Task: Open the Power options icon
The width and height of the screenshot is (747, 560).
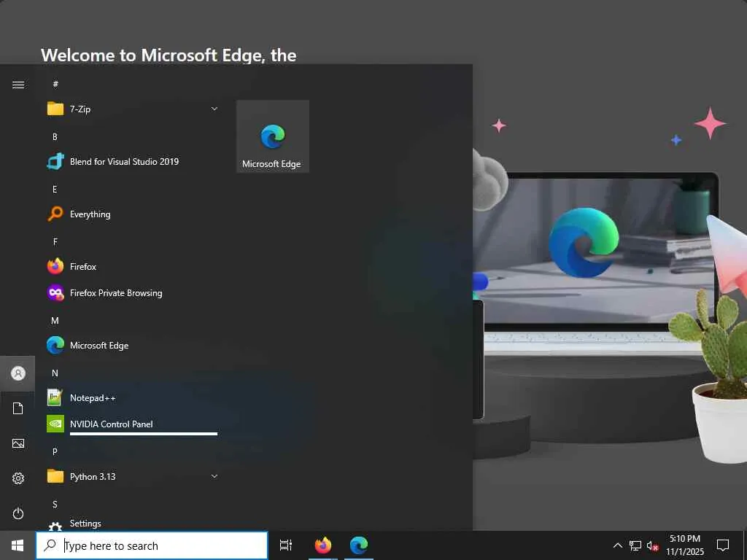Action: point(18,513)
